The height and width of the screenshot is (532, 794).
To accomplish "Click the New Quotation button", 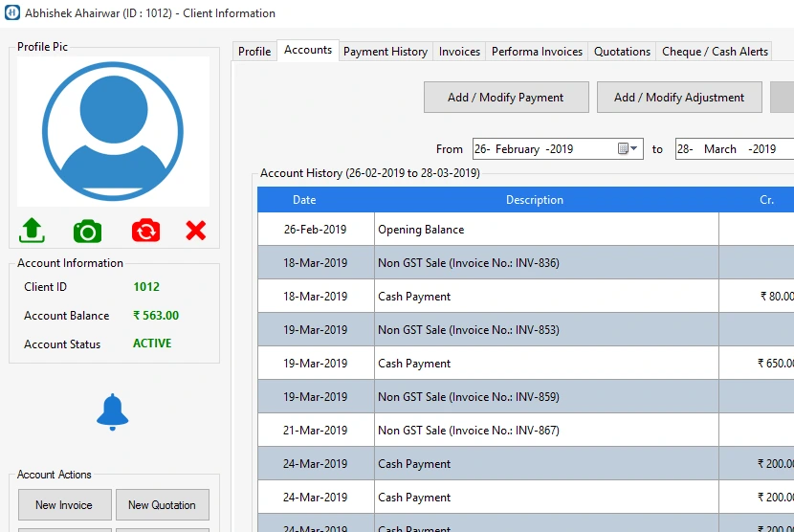I will [162, 505].
